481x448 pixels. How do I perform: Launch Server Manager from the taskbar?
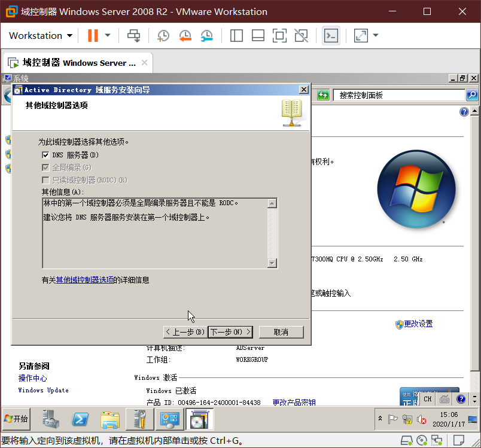[x=50, y=419]
